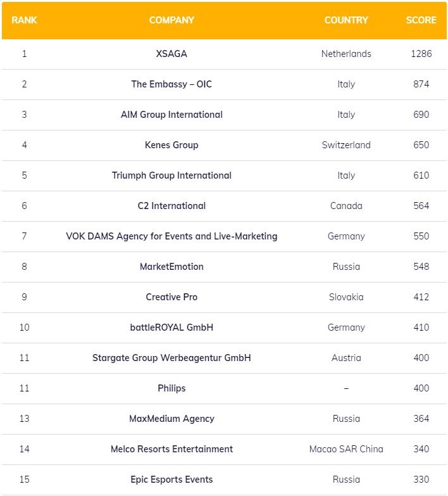448x496 pixels.
Task: Sort table by SCORE header
Action: point(421,20)
